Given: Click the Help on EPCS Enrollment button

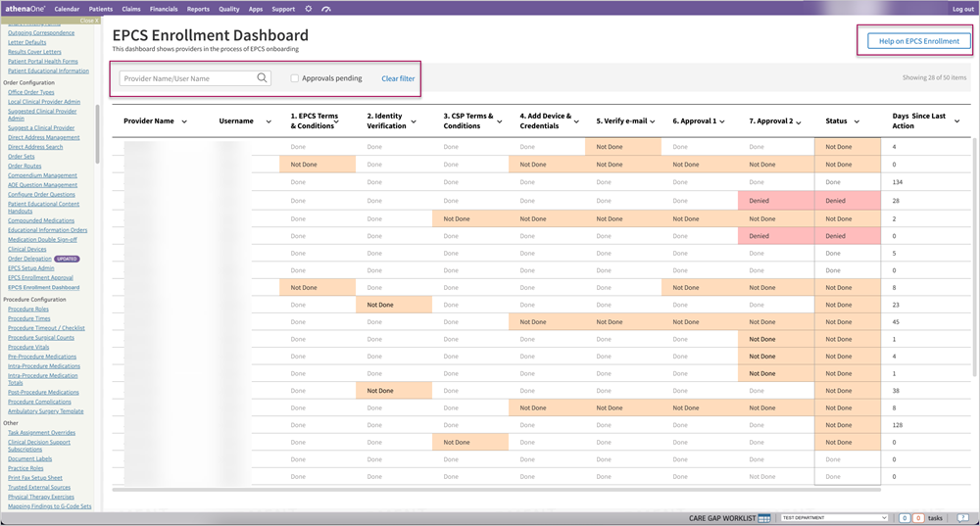Looking at the screenshot, I should click(919, 41).
